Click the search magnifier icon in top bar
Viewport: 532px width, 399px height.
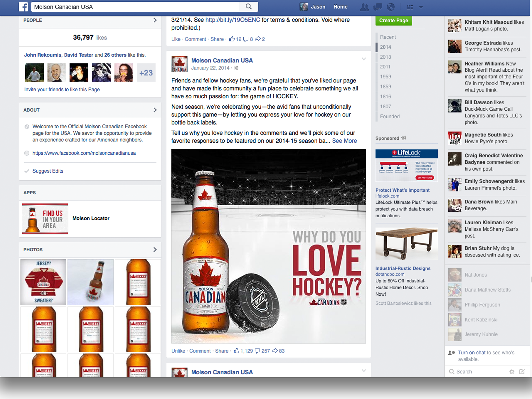click(x=249, y=7)
